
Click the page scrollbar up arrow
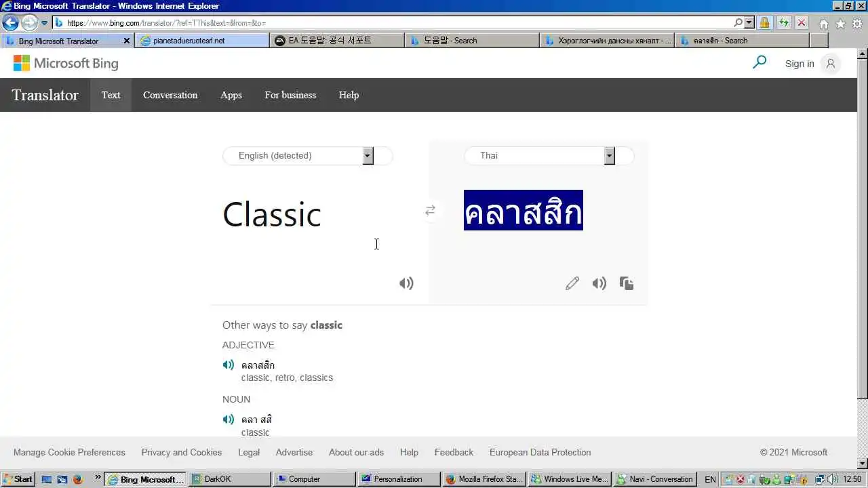click(863, 54)
